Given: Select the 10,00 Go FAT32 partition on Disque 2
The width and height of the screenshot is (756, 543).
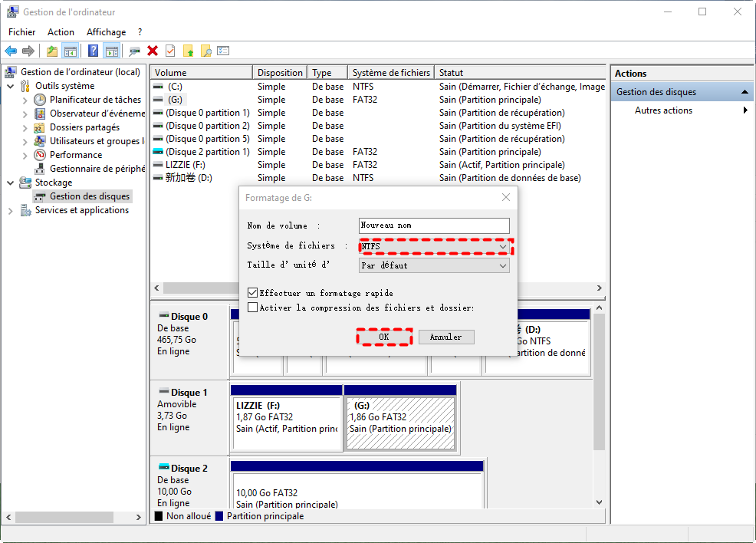Looking at the screenshot, I should [x=357, y=489].
